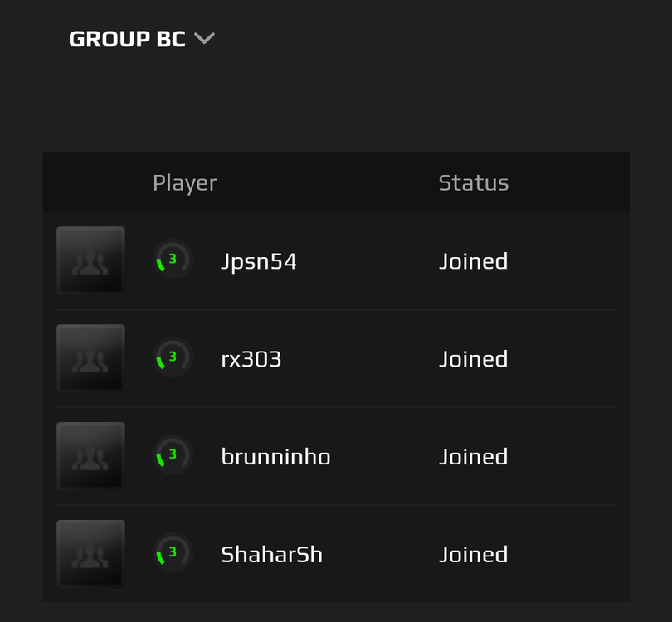
Task: Open the group selector next to GROUP BC
Action: 204,37
